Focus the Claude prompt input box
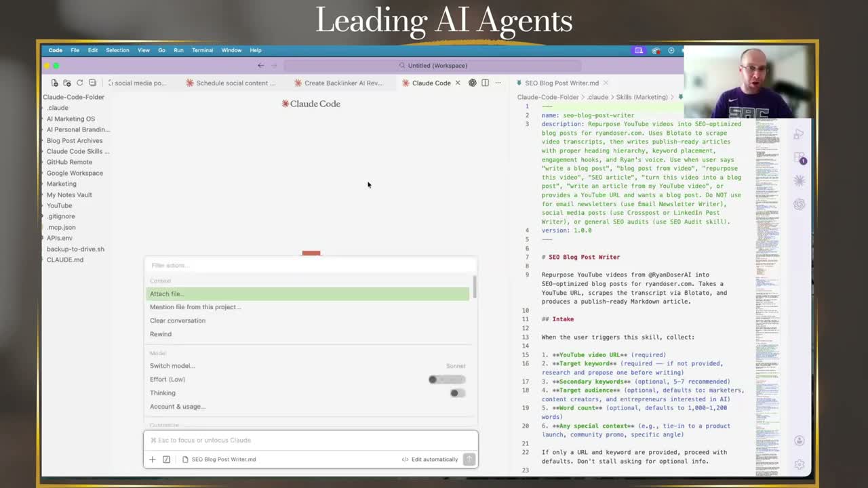The image size is (868, 488). pos(311,441)
